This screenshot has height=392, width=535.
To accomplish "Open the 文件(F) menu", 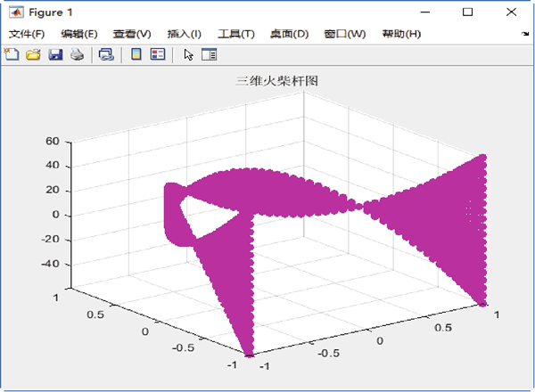I will (27, 34).
